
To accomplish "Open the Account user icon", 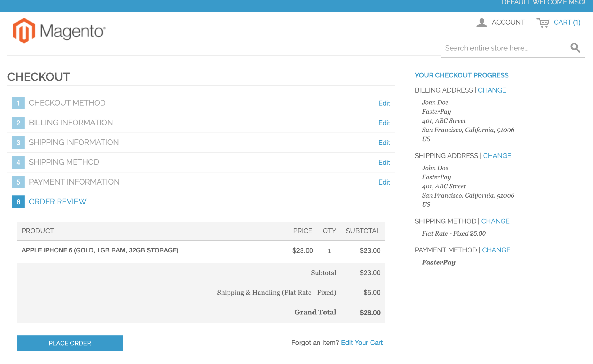I will (481, 23).
